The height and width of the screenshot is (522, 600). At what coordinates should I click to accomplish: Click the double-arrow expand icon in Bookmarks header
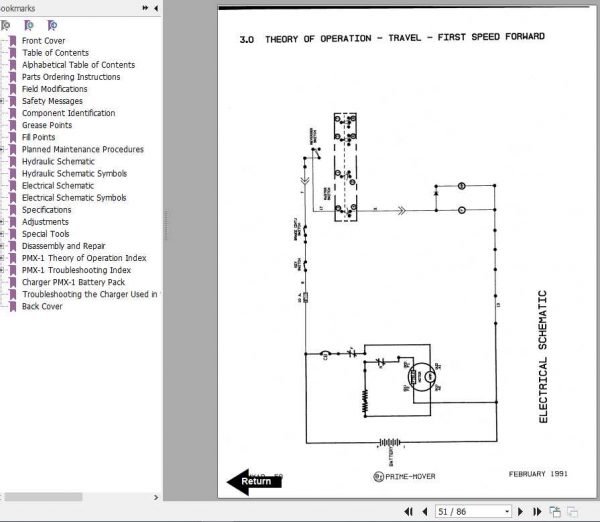tap(145, 8)
